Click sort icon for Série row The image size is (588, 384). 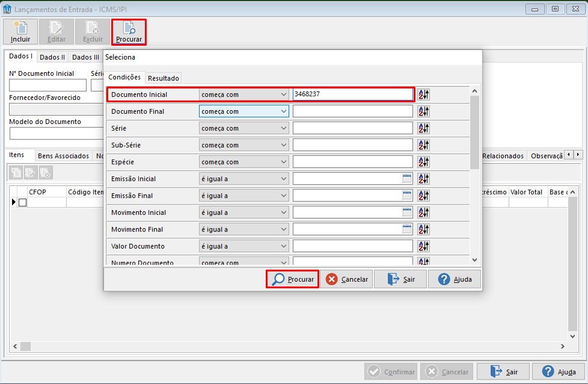point(423,128)
